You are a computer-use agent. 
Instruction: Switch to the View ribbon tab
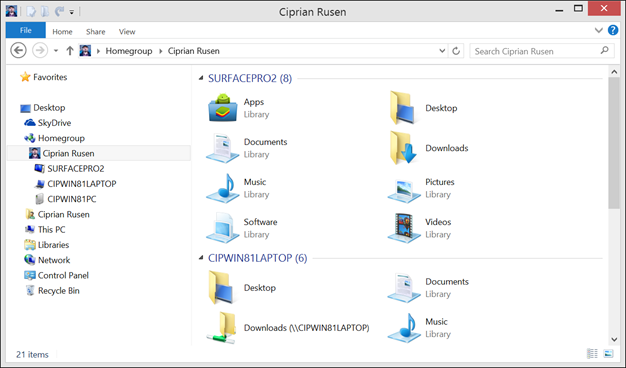click(127, 32)
